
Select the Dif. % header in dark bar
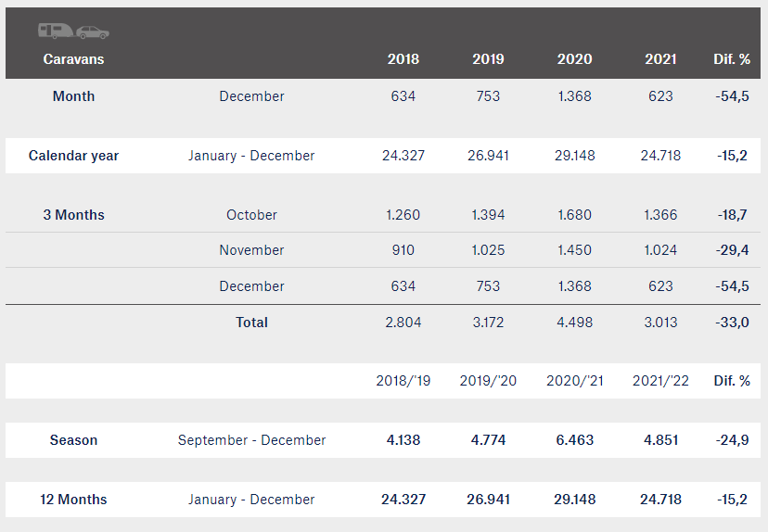click(732, 59)
